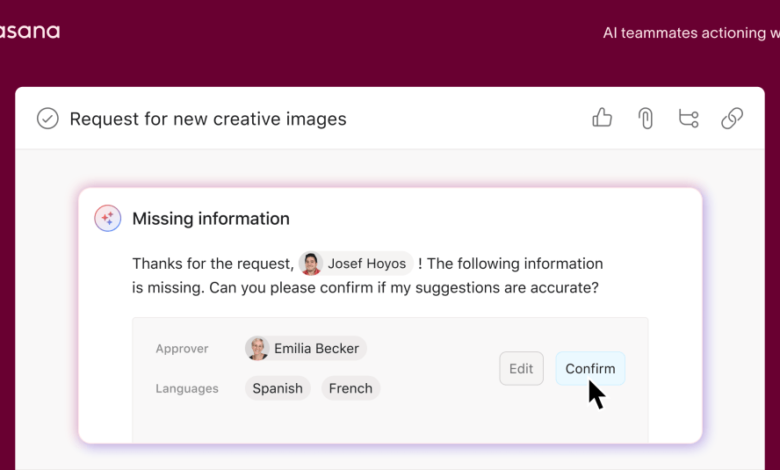Open the subtasks branch icon
Viewport: 780px width, 470px height.
[688, 118]
